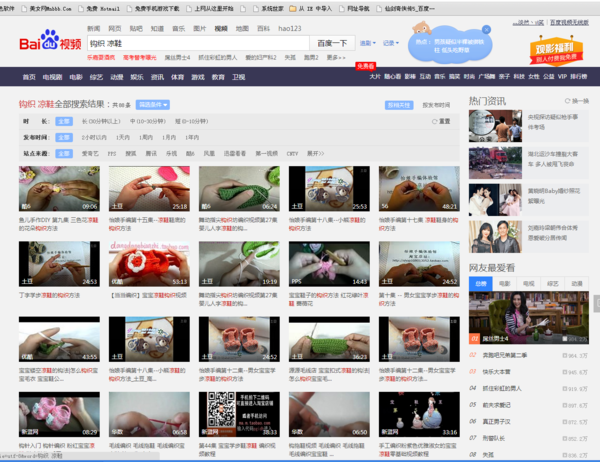Open ranking item 03 快乐大本营

pos(496,372)
